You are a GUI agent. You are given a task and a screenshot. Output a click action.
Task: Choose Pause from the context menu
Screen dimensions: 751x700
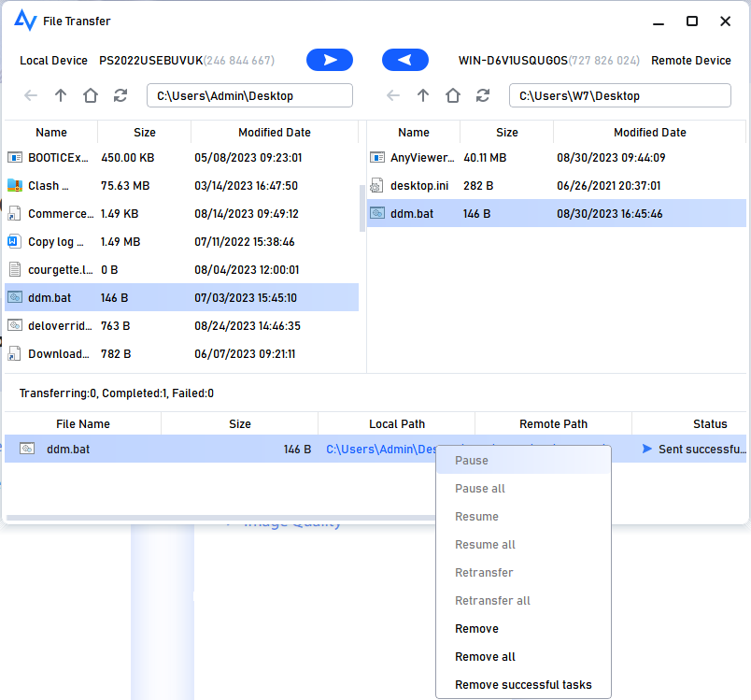tap(523, 461)
